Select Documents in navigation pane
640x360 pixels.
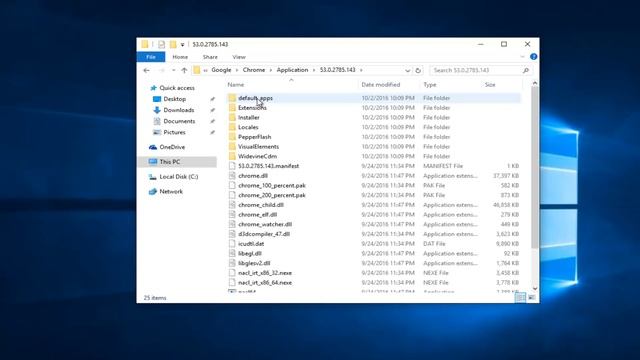[179, 121]
